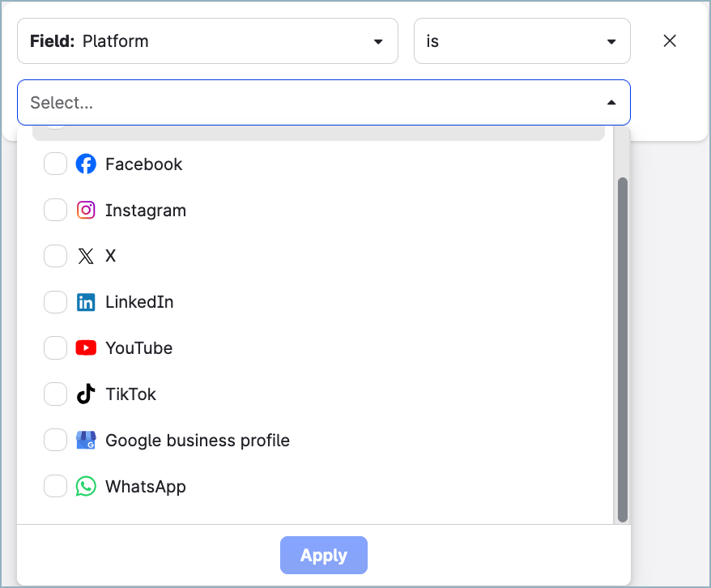Click the Instagram platform icon
The width and height of the screenshot is (711, 588).
[86, 210]
